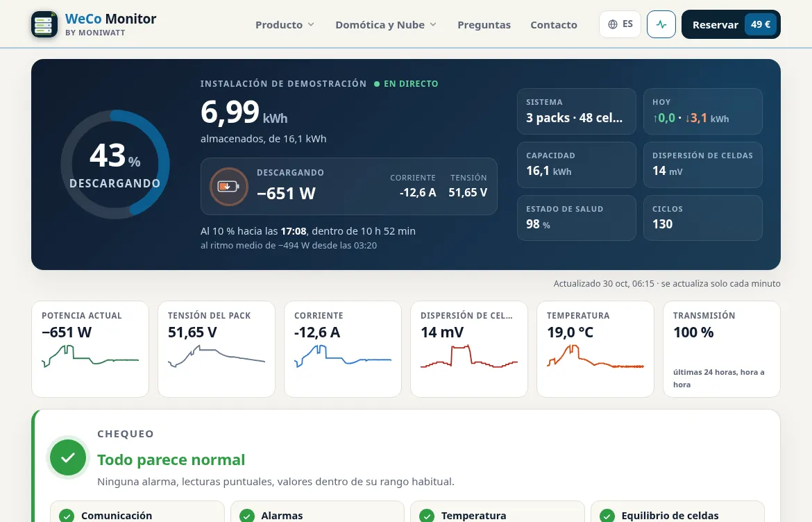Open the live activity pulse button

[661, 24]
